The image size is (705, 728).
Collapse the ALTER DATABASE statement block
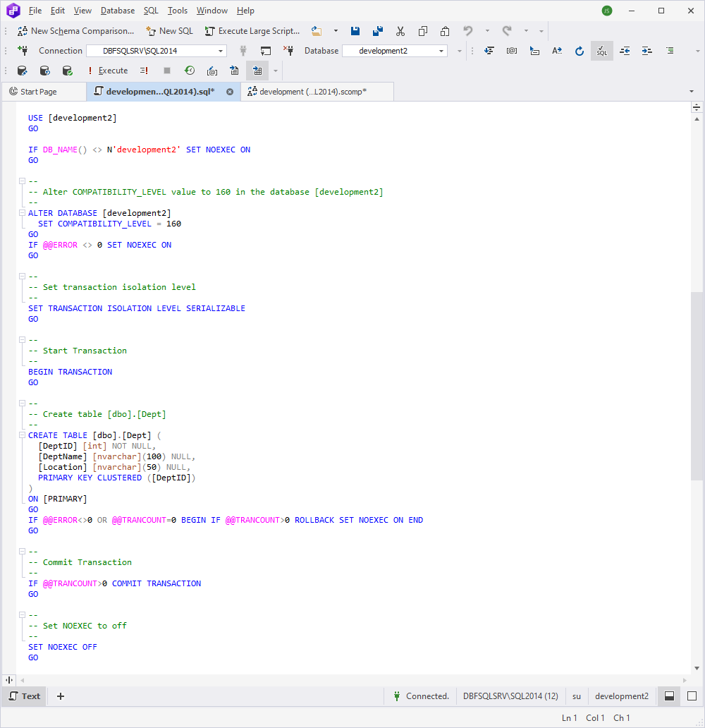click(22, 212)
